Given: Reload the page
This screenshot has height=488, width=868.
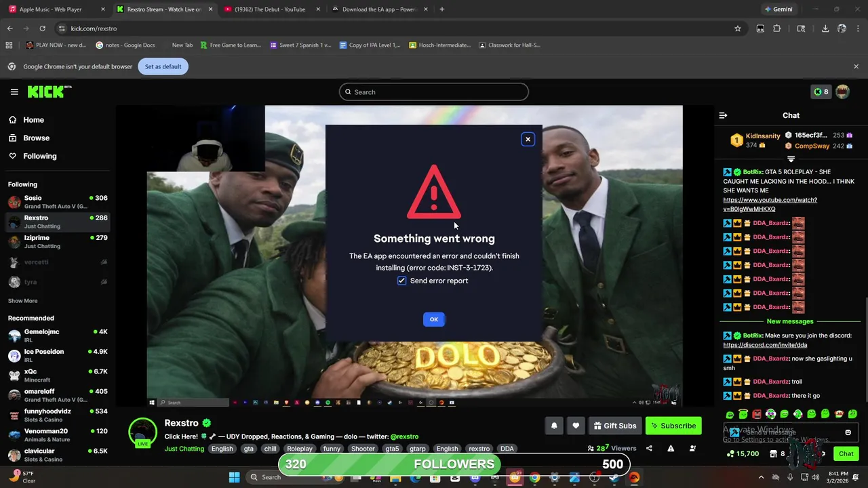Looking at the screenshot, I should (x=42, y=28).
